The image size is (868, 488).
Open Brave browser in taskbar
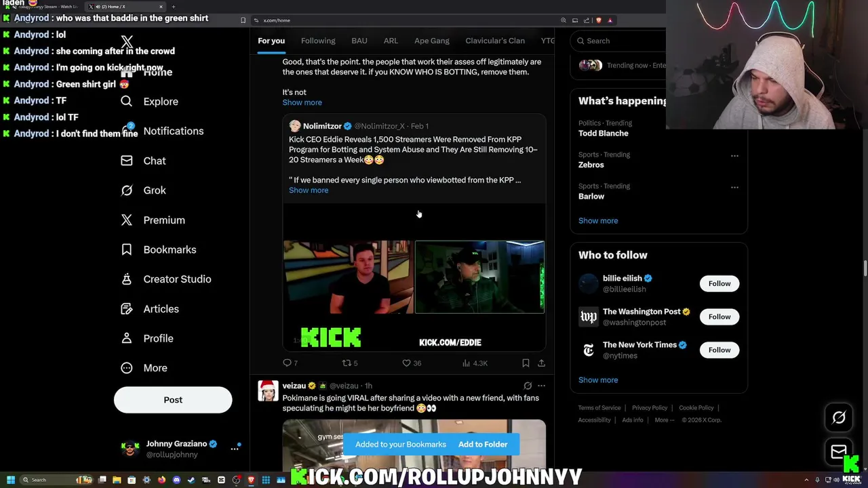(x=251, y=480)
